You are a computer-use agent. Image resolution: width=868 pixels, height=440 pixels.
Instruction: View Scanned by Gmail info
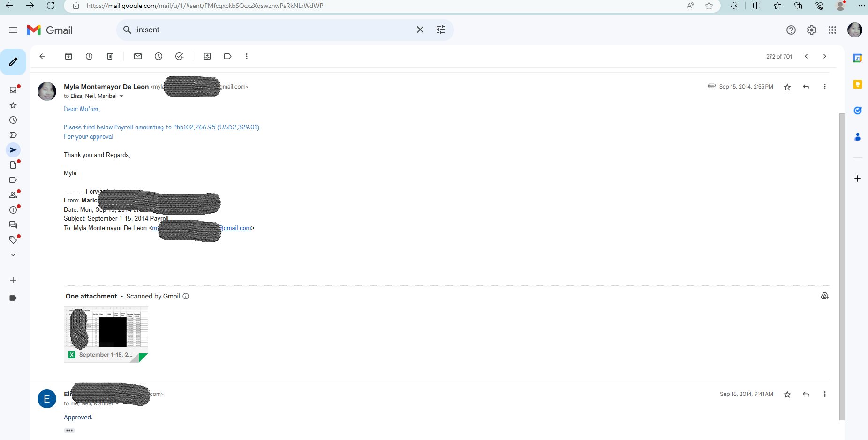click(186, 296)
